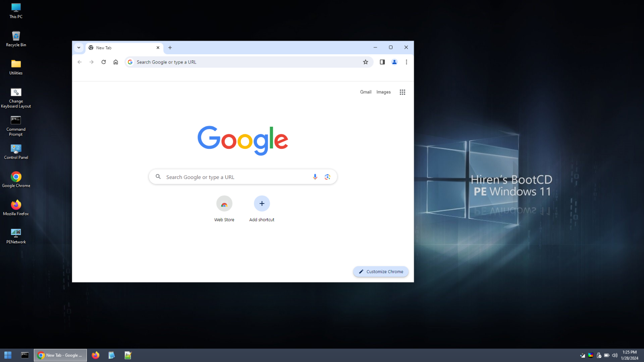Click the New Tab Chrome taskbar button
This screenshot has height=362, width=644.
tap(60, 355)
